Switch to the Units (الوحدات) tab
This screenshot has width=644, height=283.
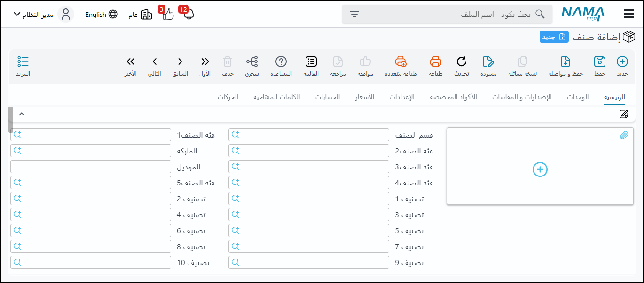(578, 97)
